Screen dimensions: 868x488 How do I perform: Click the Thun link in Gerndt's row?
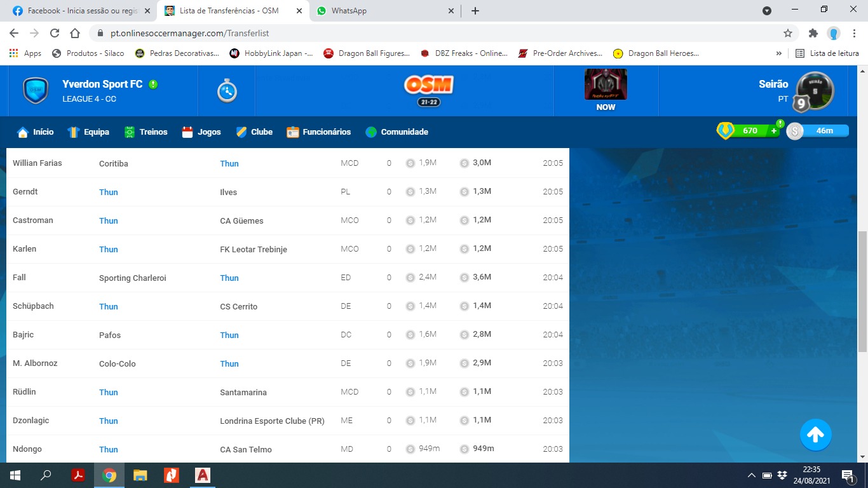[109, 192]
